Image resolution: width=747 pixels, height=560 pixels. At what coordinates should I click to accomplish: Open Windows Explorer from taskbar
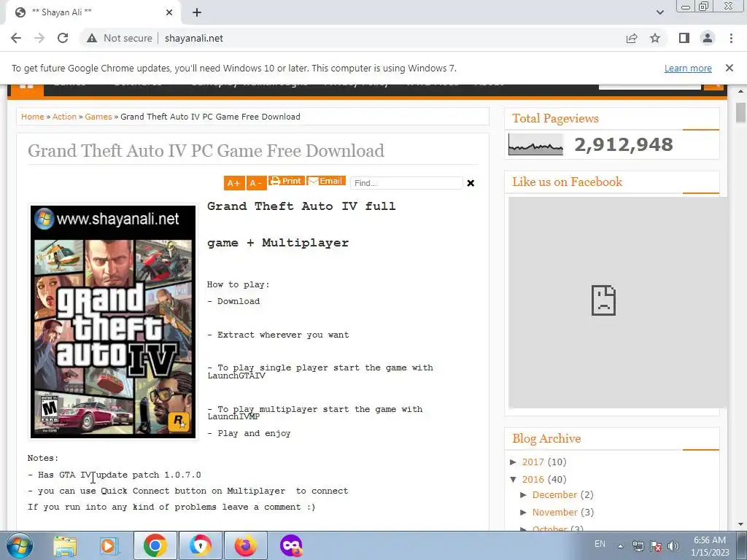(x=65, y=545)
